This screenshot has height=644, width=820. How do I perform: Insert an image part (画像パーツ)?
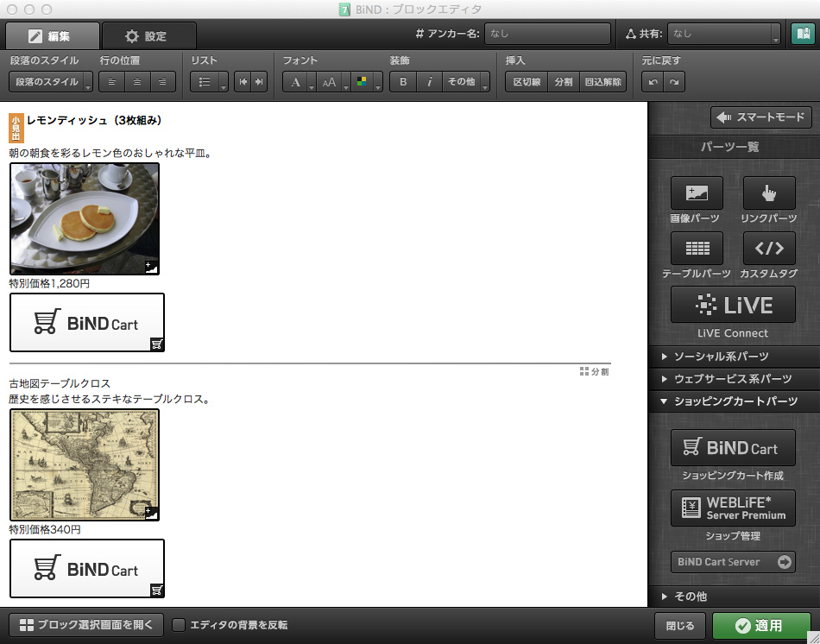(697, 193)
